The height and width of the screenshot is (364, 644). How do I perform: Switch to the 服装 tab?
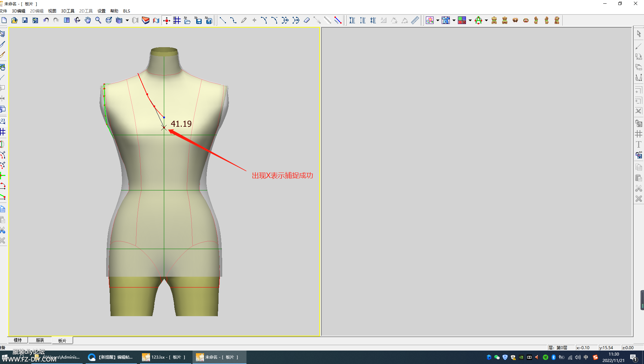tap(40, 340)
